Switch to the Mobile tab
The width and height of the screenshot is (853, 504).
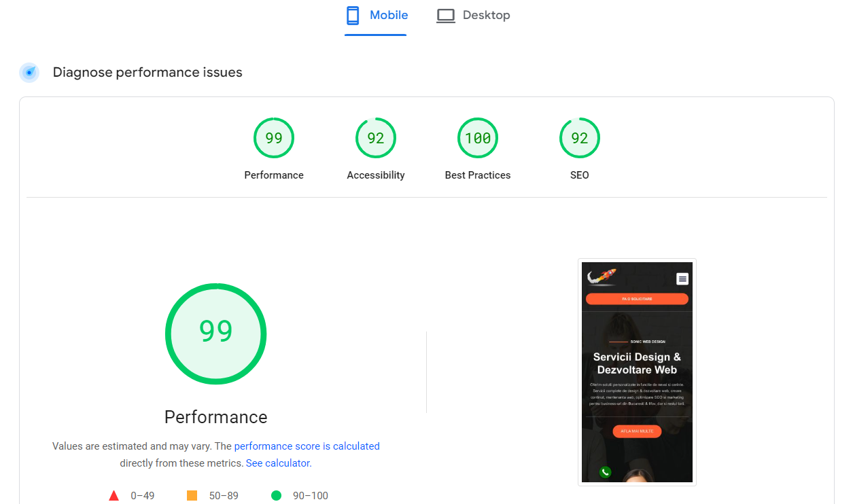coord(389,16)
